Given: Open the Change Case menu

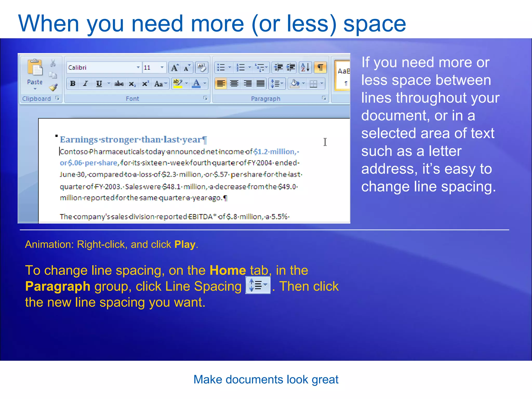Looking at the screenshot, I should (x=161, y=84).
